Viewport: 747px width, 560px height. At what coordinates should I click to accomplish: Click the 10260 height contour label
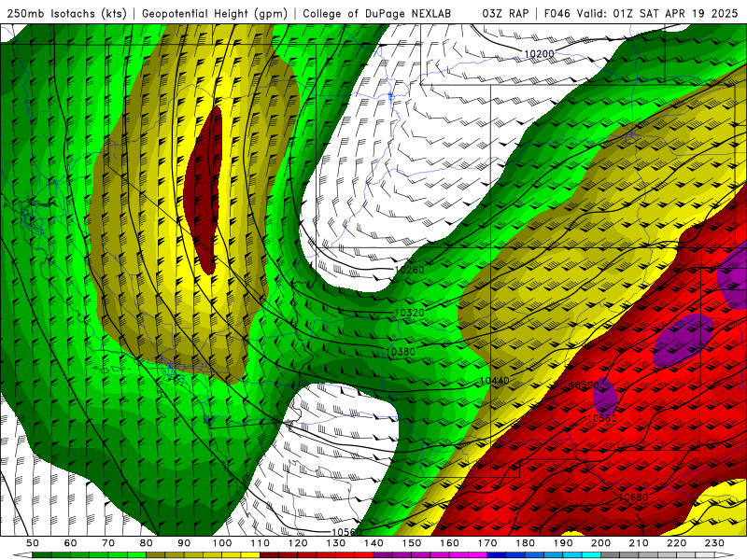(409, 270)
